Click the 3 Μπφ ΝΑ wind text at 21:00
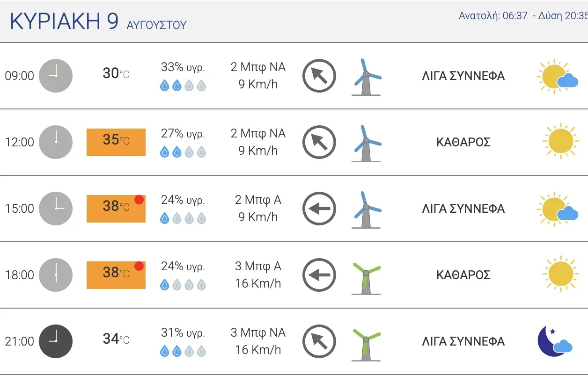The image size is (588, 375). (x=258, y=332)
